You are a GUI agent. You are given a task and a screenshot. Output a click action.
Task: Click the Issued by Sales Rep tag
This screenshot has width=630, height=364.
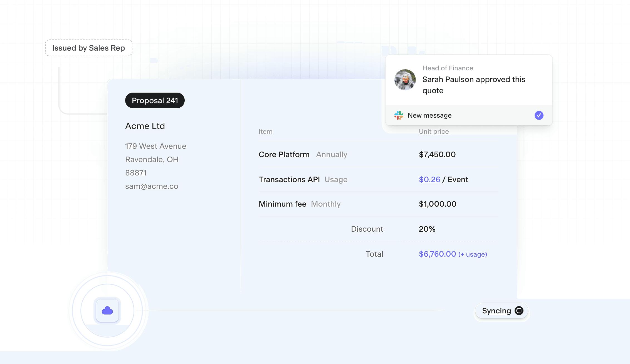88,48
